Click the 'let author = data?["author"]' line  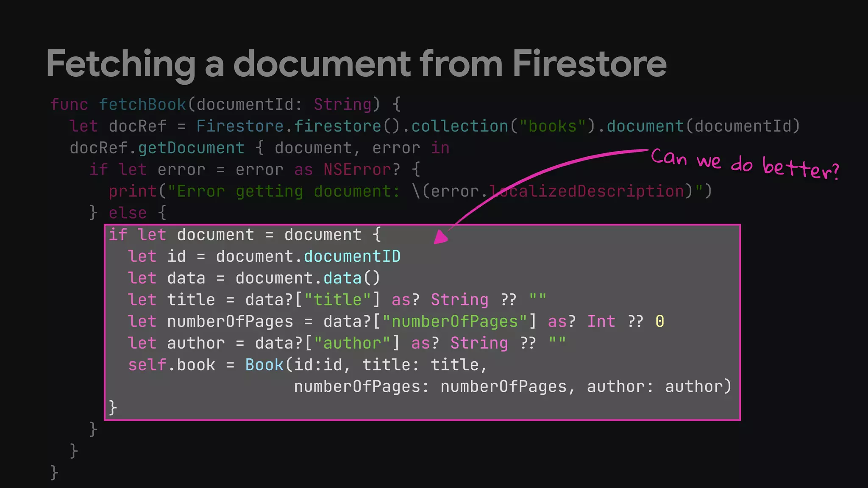point(347,343)
